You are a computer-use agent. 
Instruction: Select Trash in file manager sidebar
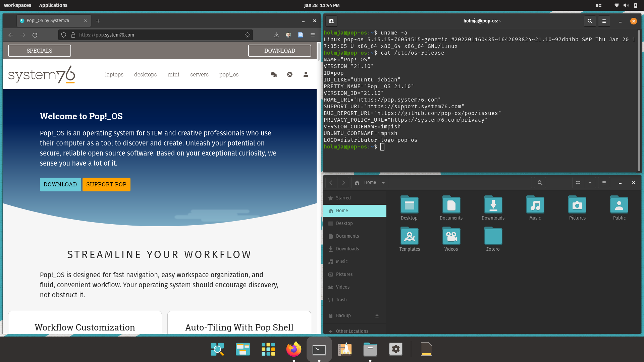click(355, 300)
